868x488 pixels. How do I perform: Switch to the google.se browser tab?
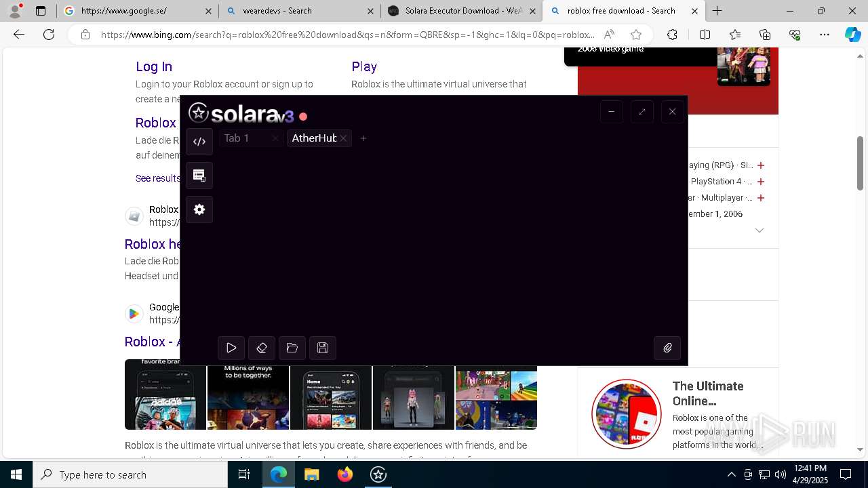tap(138, 11)
